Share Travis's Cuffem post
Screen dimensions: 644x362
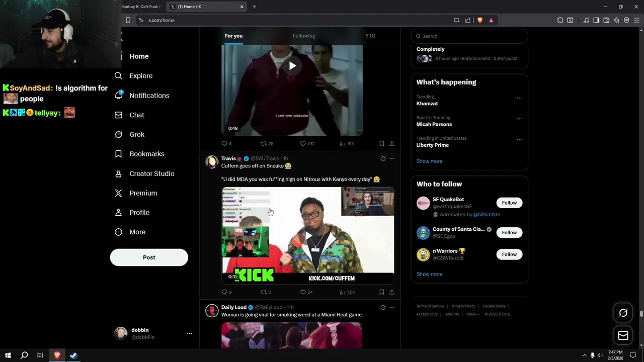coord(392,292)
